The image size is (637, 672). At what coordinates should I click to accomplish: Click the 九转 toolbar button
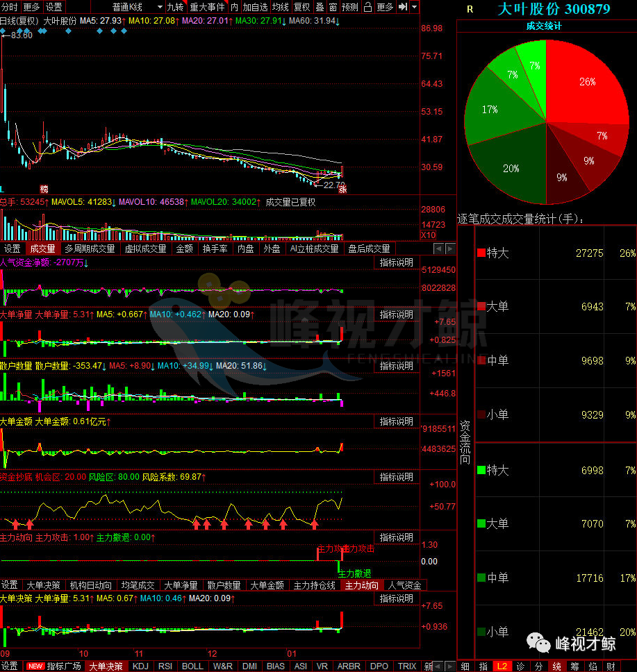tap(175, 7)
